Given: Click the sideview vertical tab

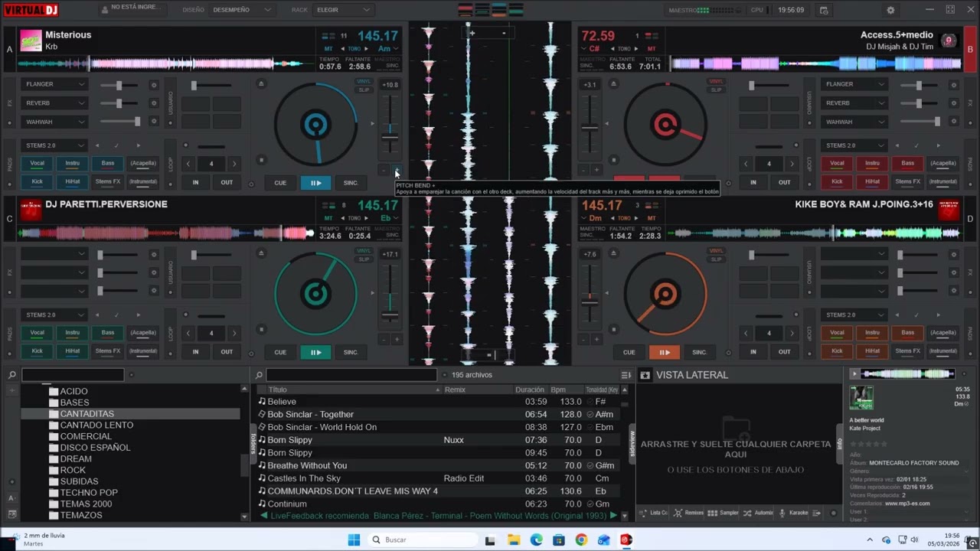Looking at the screenshot, I should coord(632,444).
